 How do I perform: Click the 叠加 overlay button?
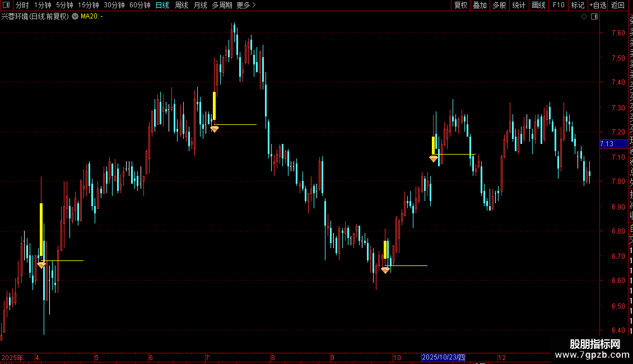pyautogui.click(x=480, y=5)
